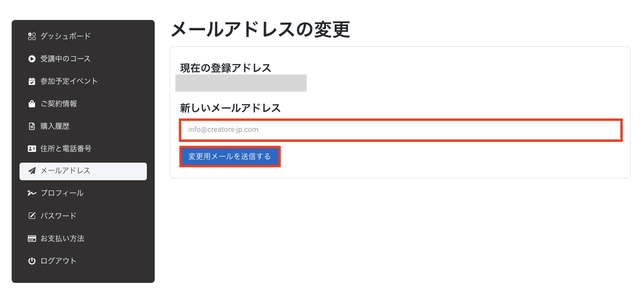The width and height of the screenshot is (644, 296).
Task: Click the power icon next to ログアウト
Action: [x=32, y=260]
